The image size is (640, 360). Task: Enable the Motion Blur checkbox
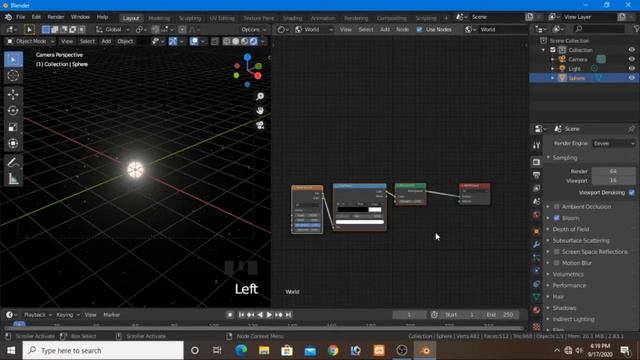point(557,263)
